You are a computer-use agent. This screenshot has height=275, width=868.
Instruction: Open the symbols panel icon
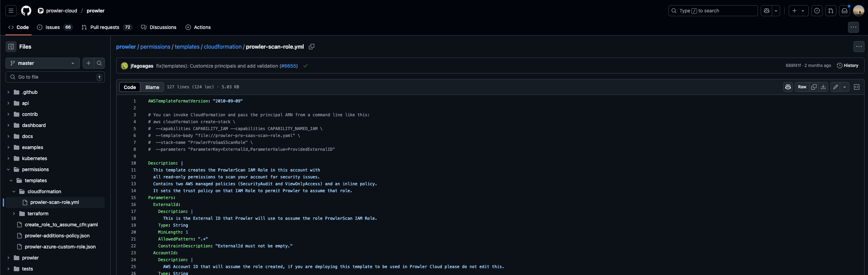[857, 87]
